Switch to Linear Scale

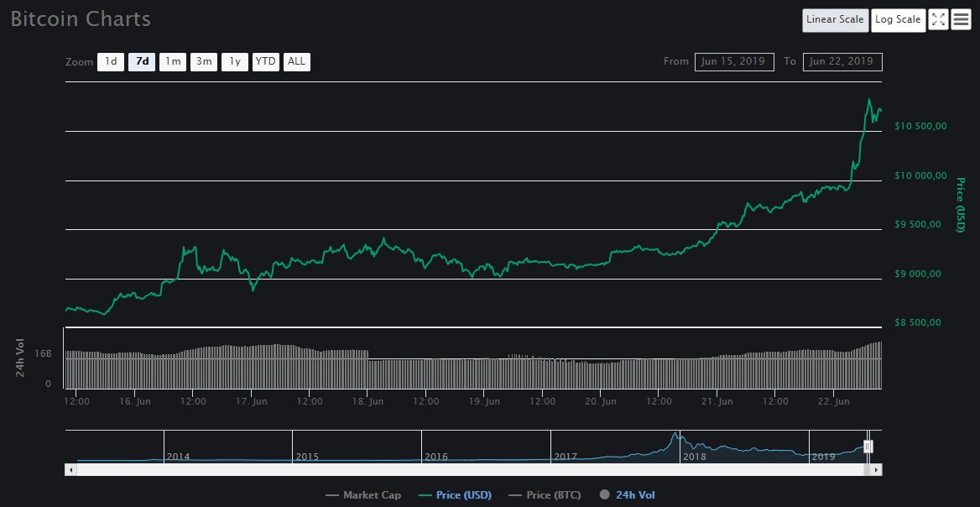[835, 20]
